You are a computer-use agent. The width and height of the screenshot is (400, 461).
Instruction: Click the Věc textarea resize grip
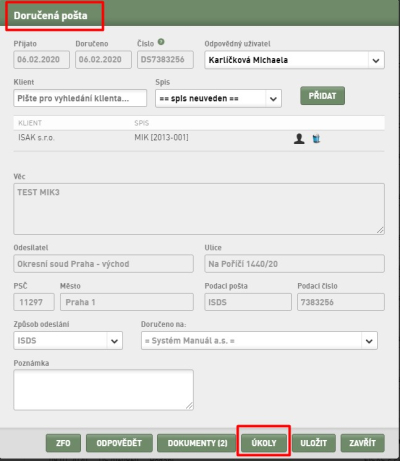pyautogui.click(x=380, y=230)
